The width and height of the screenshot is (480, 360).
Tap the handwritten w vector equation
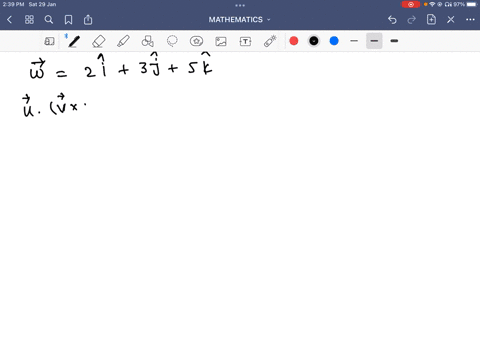(x=121, y=66)
